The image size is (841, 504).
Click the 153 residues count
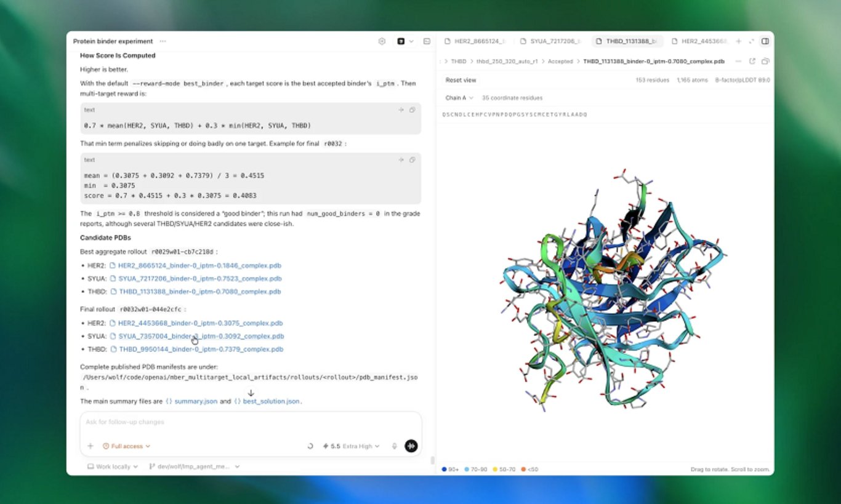tap(653, 80)
